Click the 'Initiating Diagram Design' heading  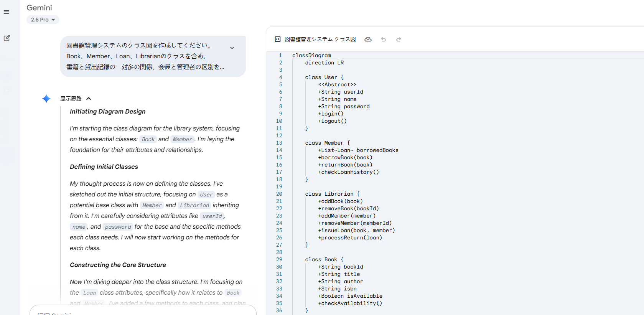pos(108,111)
